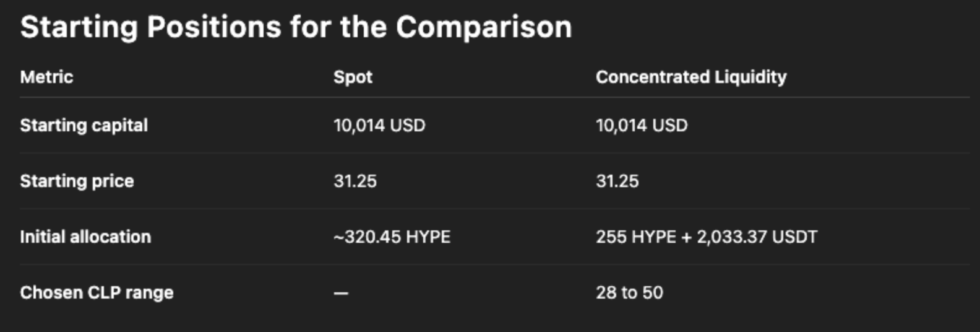The image size is (980, 332).
Task: Select the Initial allocation row label
Action: click(x=85, y=237)
